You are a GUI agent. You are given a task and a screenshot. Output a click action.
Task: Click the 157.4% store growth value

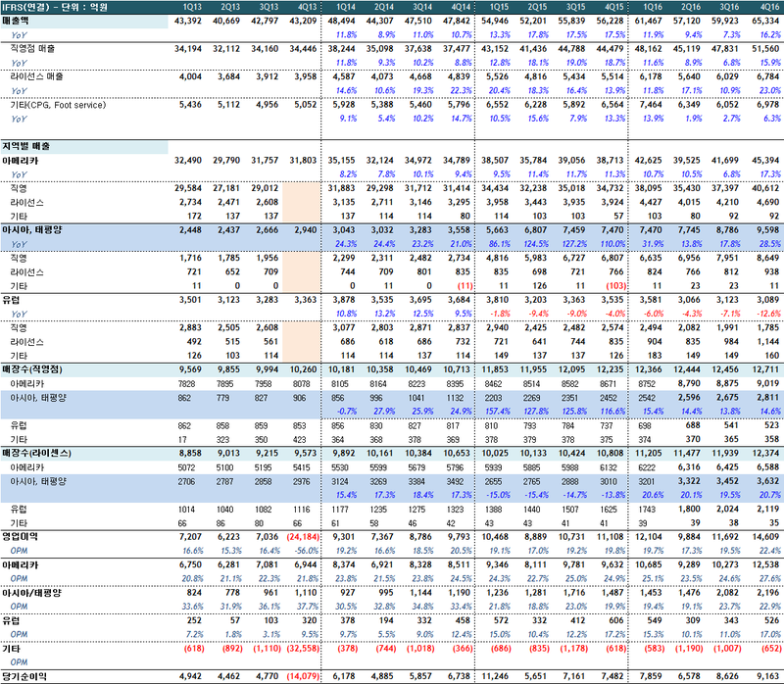coord(498,412)
